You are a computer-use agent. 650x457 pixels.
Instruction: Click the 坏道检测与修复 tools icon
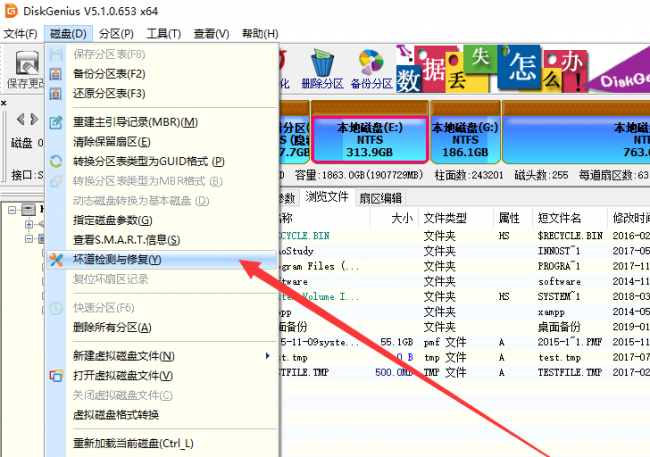tap(56, 260)
